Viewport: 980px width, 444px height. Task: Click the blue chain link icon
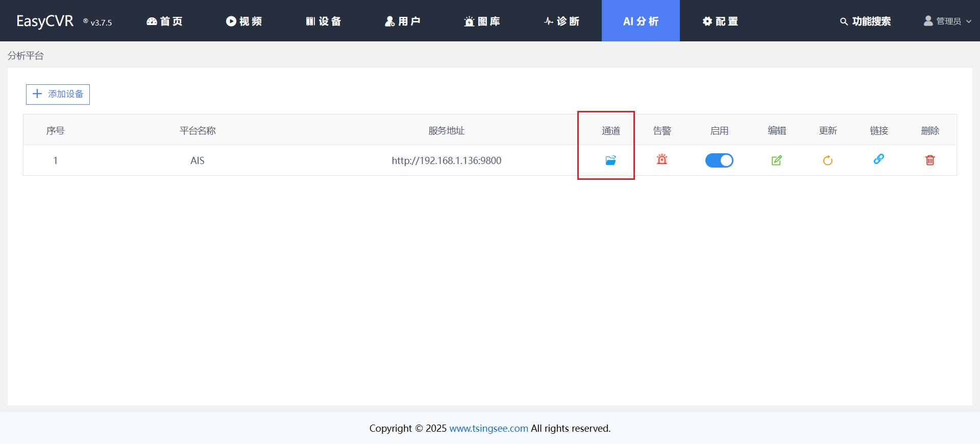878,159
